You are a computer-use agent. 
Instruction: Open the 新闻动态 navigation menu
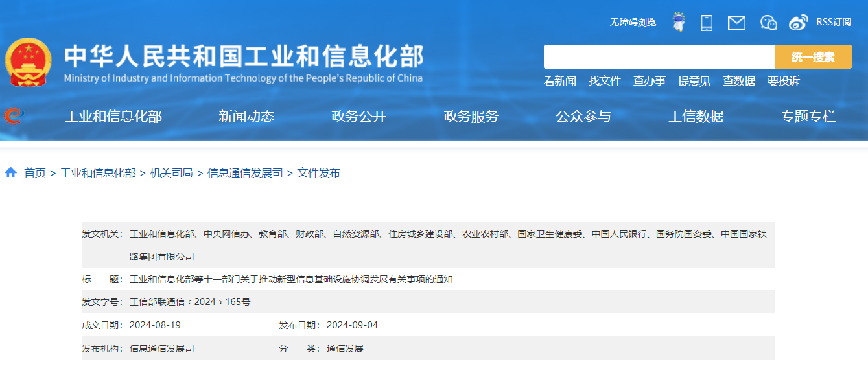[246, 117]
